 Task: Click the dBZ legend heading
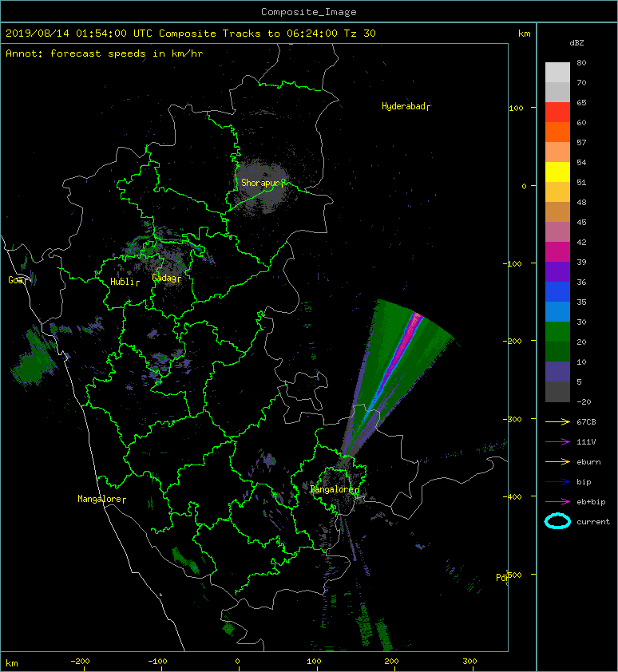pyautogui.click(x=576, y=43)
